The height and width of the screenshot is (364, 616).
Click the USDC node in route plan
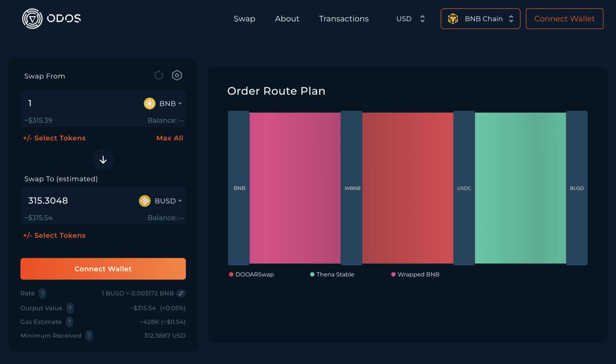pos(464,188)
